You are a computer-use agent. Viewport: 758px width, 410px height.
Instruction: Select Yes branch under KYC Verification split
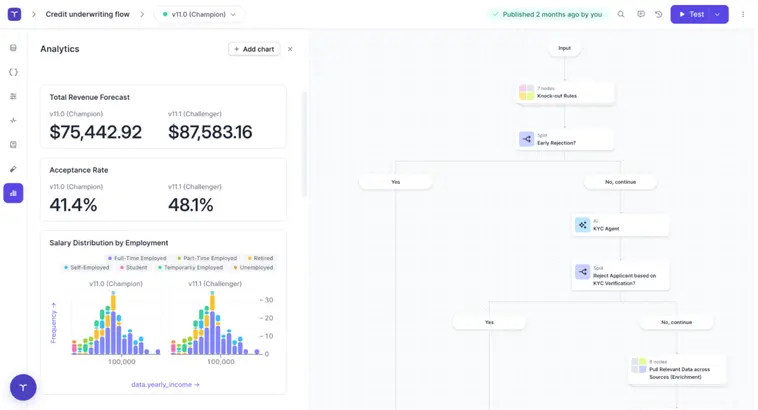[x=489, y=322]
